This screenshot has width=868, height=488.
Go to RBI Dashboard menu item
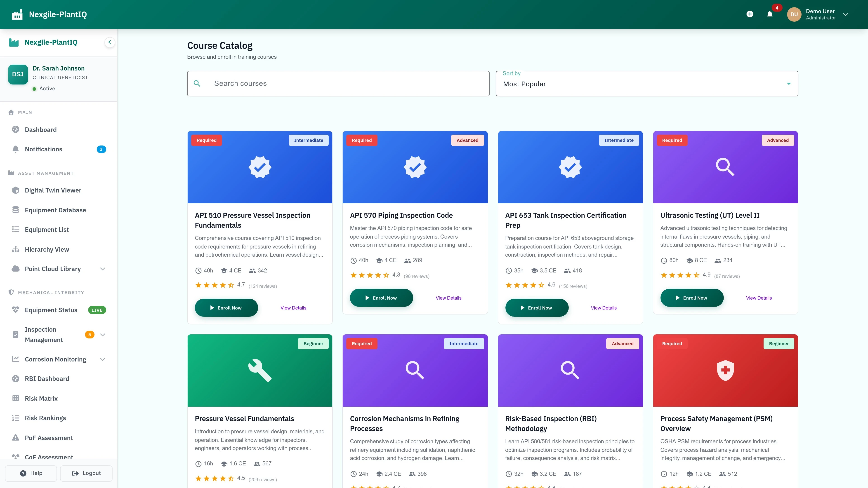click(47, 379)
